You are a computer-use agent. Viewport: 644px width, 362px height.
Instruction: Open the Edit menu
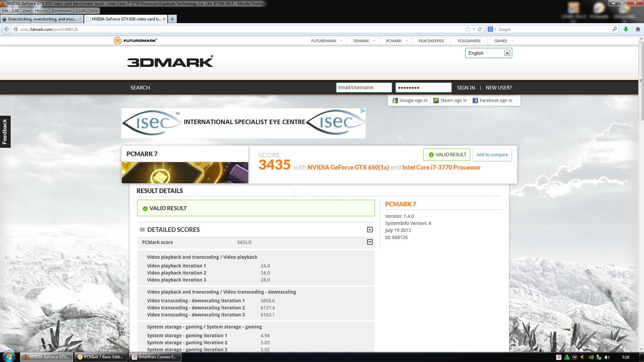point(15,11)
